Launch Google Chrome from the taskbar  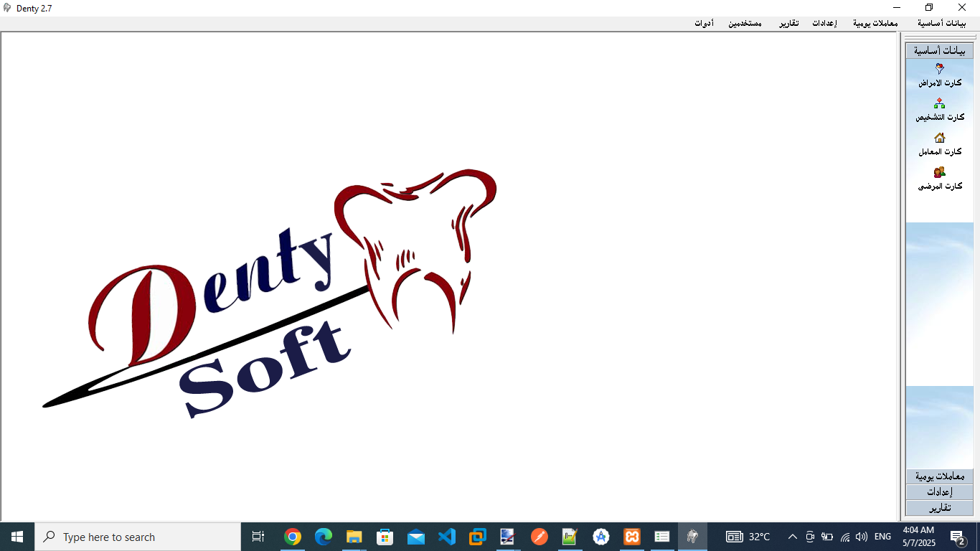[x=292, y=537]
